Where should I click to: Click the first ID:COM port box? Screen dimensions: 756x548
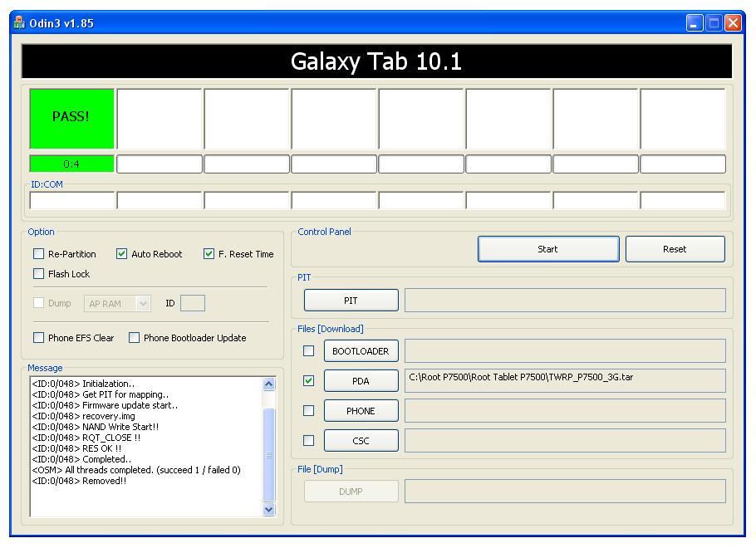pos(72,200)
